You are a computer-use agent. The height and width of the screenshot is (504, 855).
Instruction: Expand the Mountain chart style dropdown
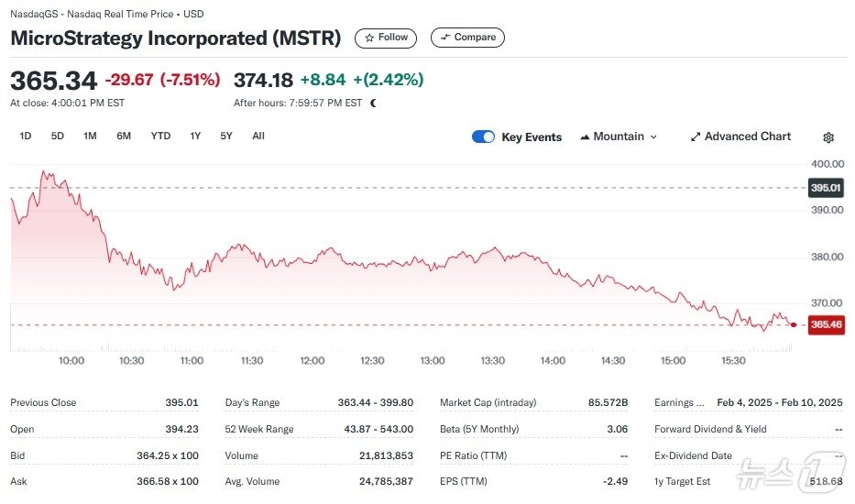[x=653, y=137]
